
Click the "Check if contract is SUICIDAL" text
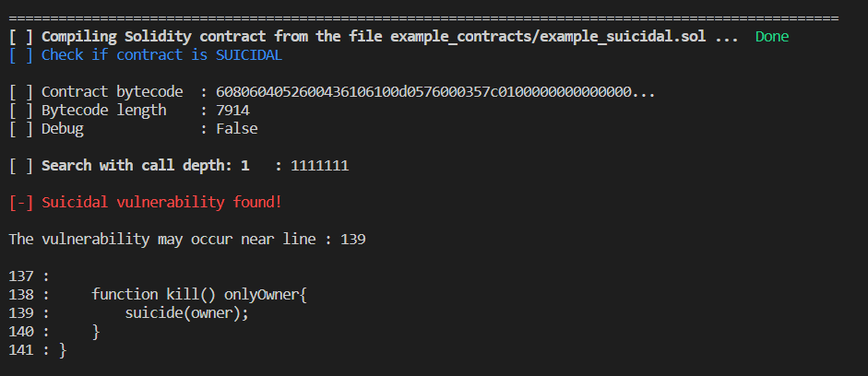click(x=161, y=55)
